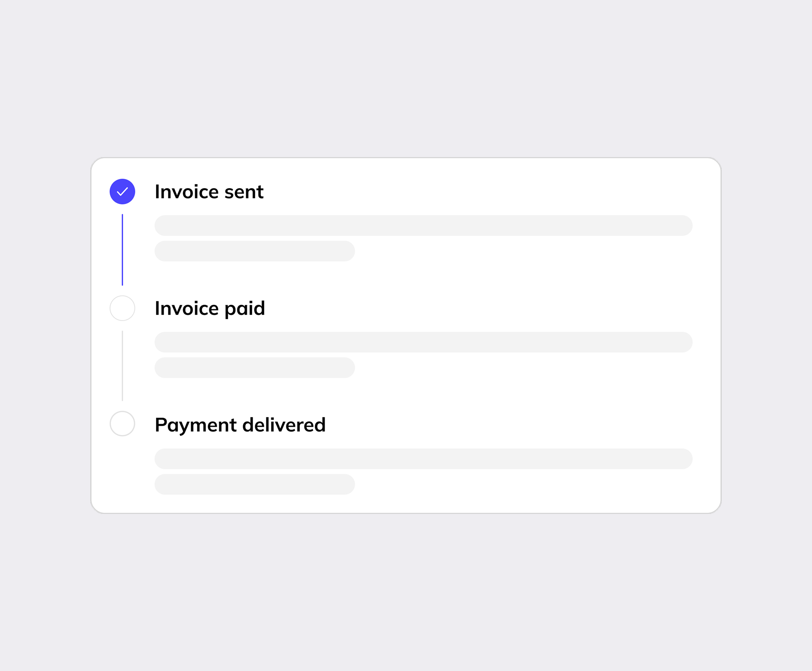Click the long placeholder bar under Invoice paid
812x671 pixels.
pyautogui.click(x=423, y=342)
